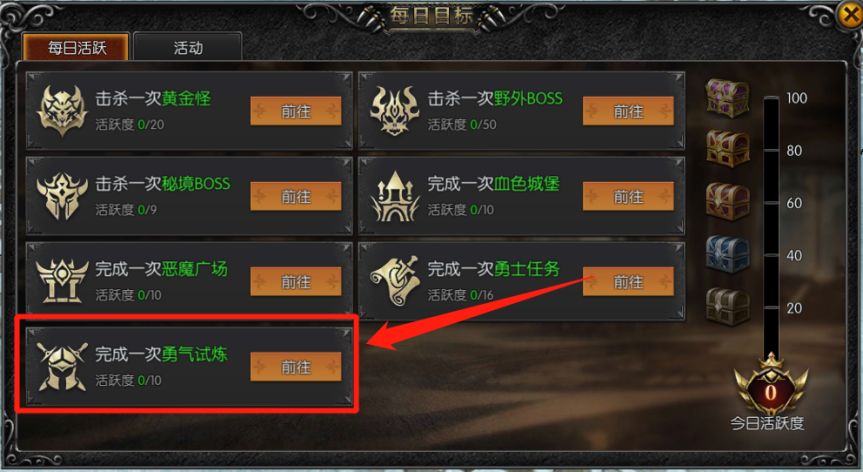Select the 秘境BOSS horned helmet icon
Image resolution: width=863 pixels, height=472 pixels.
coord(62,196)
